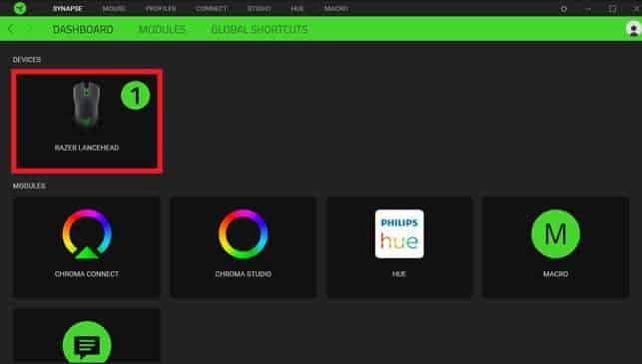Minimize the Synapse window
The height and width of the screenshot is (364, 642).
(x=588, y=9)
